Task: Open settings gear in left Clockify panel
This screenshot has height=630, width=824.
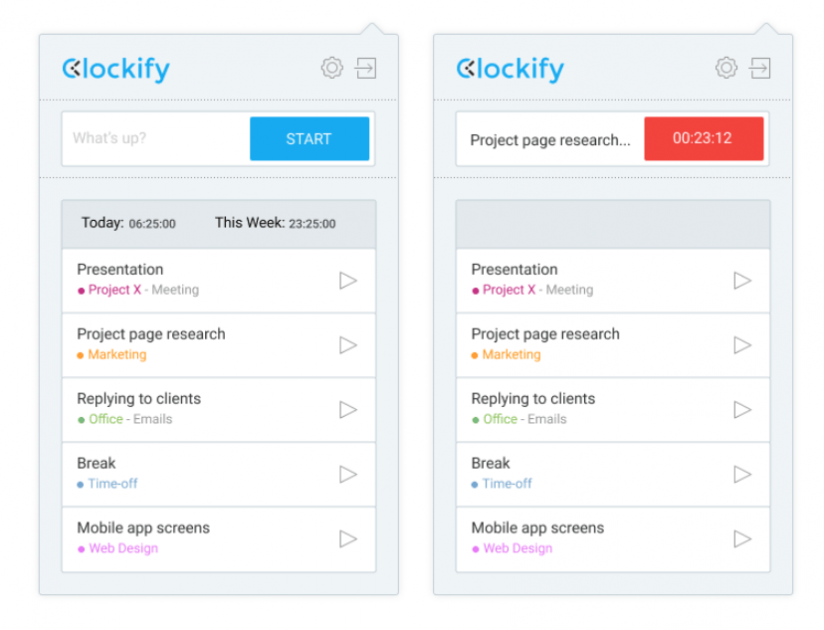Action: point(332,68)
